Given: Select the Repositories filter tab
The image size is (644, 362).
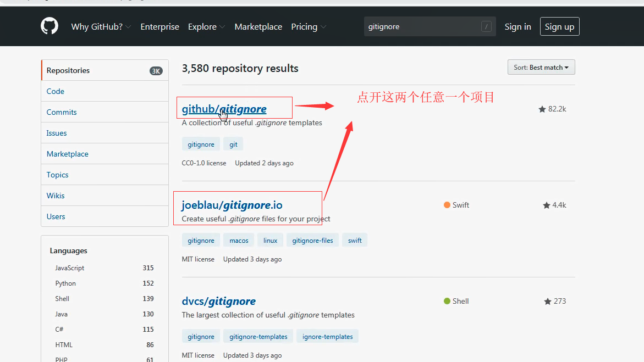Looking at the screenshot, I should tap(104, 70).
